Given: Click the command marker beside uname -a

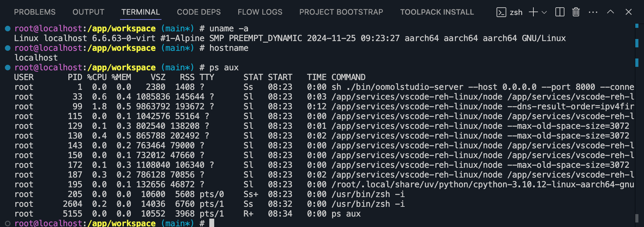Looking at the screenshot, I should coord(7,29).
